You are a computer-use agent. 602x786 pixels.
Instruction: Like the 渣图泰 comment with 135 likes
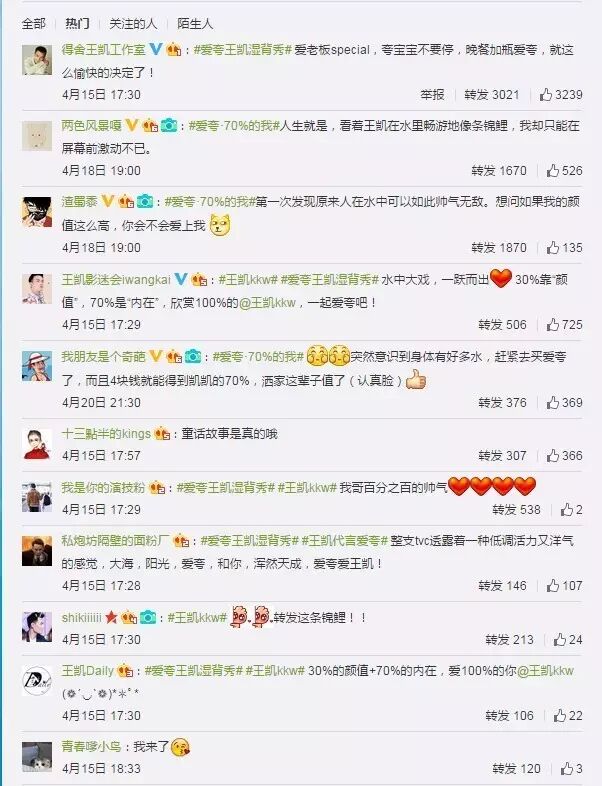point(553,247)
